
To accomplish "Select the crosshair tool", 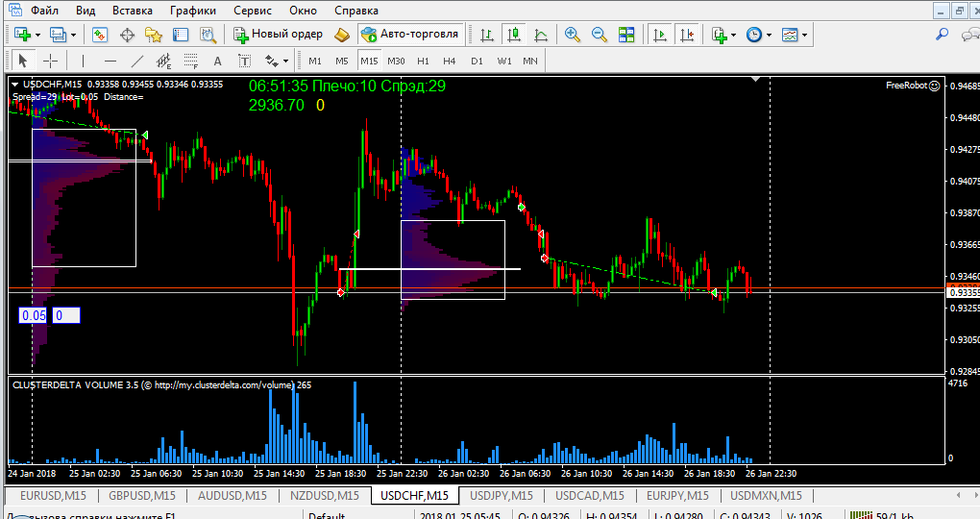I will [x=50, y=61].
